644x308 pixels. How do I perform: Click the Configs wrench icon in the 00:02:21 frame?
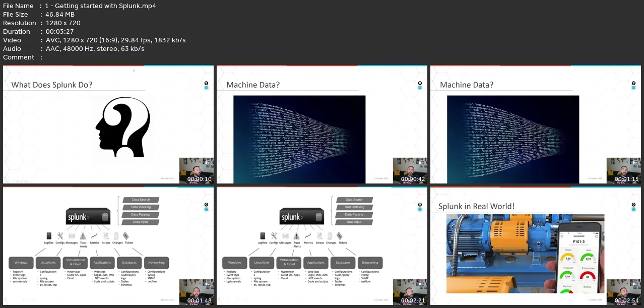[x=274, y=236]
